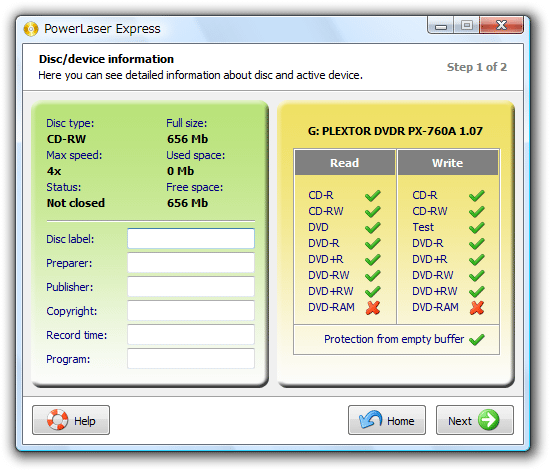This screenshot has height=470, width=550.
Task: Select the Publisher text field
Action: point(191,287)
